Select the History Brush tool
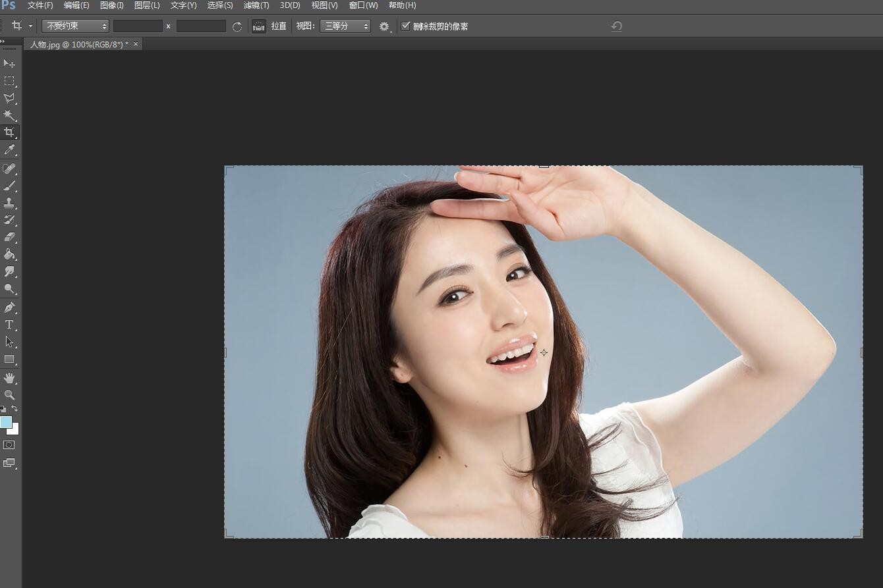 [9, 220]
